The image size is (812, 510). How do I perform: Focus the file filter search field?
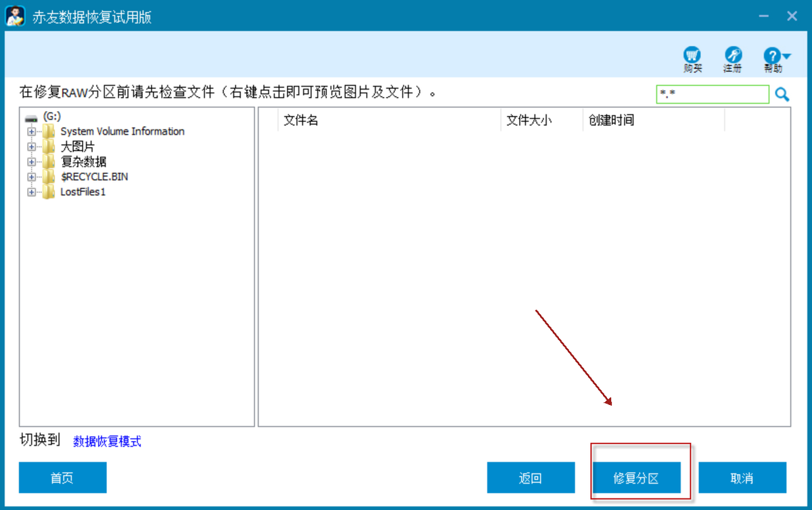click(713, 95)
